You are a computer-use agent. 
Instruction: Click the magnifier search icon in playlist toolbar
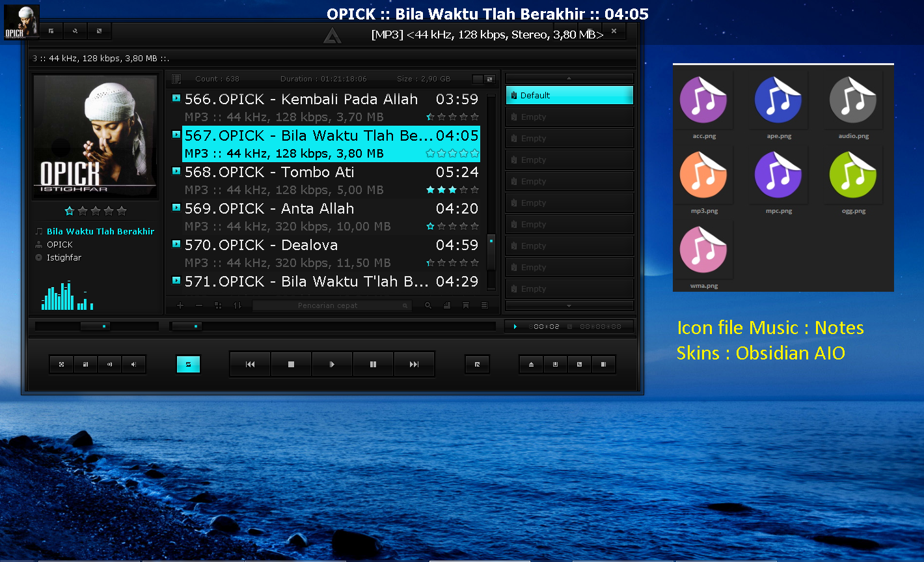click(428, 305)
